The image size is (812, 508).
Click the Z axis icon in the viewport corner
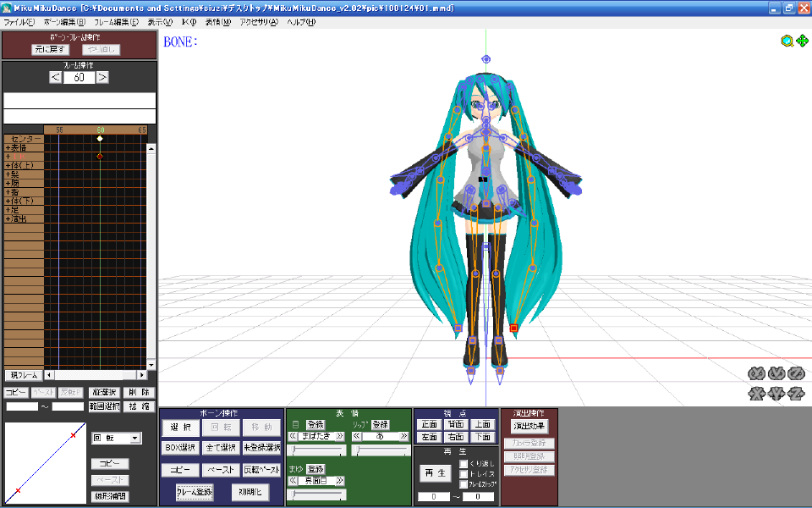coord(796,394)
